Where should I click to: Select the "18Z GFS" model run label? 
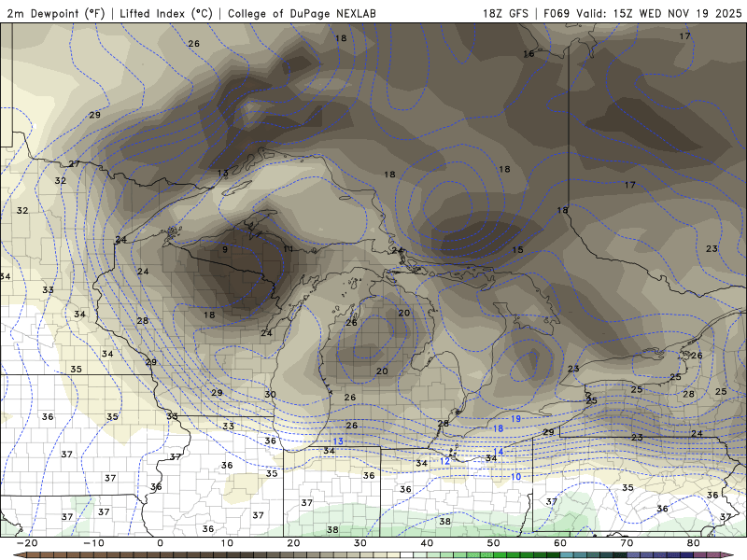click(x=505, y=13)
